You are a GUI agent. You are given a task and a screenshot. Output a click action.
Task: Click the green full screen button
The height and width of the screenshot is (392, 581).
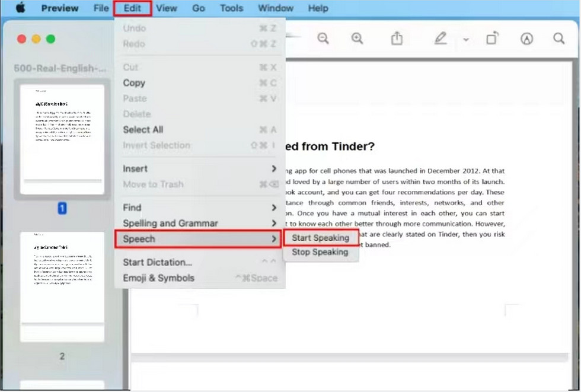pyautogui.click(x=50, y=39)
